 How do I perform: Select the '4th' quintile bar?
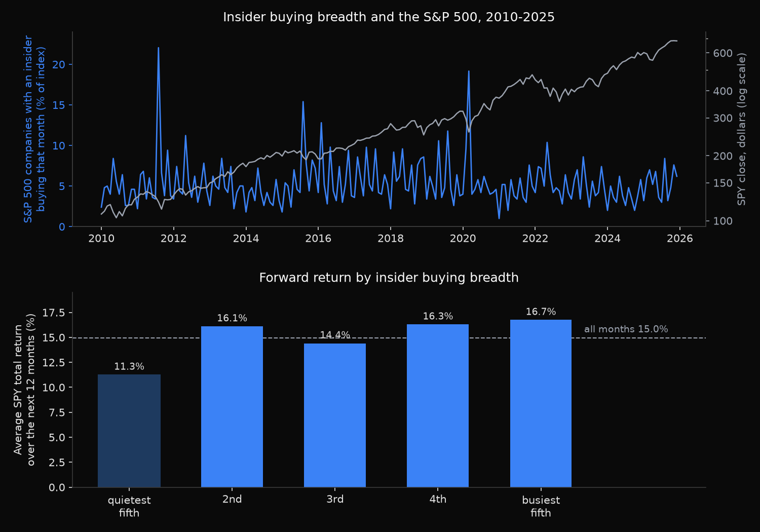point(438,406)
